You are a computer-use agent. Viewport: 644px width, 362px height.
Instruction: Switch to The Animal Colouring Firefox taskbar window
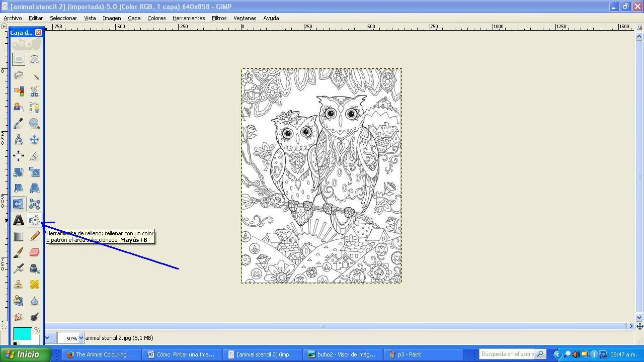[101, 354]
